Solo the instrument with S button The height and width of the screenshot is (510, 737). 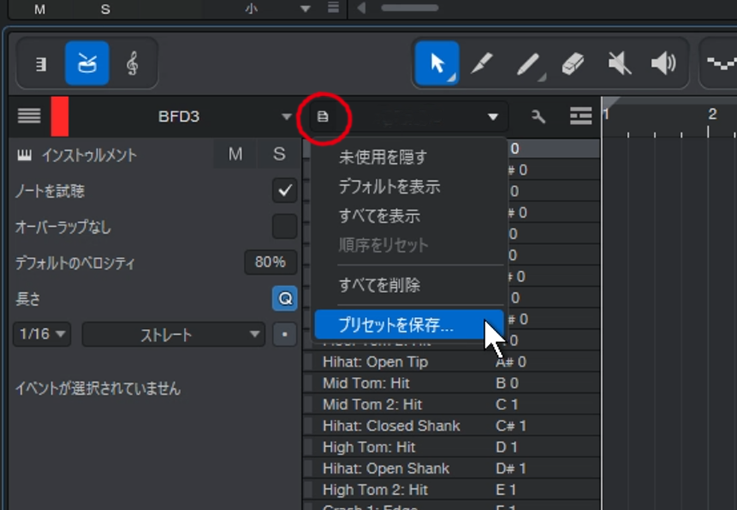tap(279, 154)
